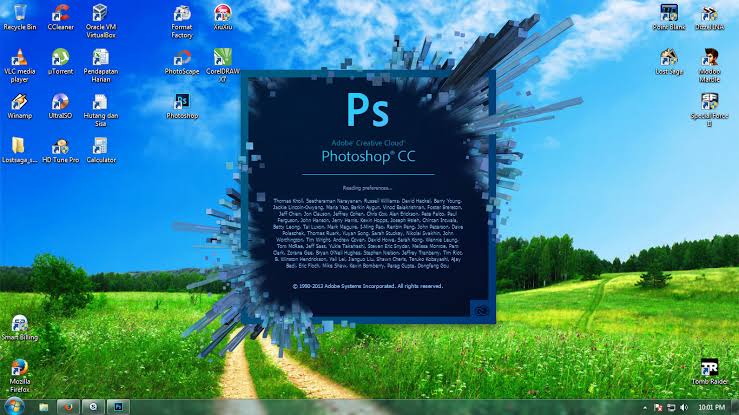Click the Modoo Marble desktop icon
The image size is (739, 415).
(x=709, y=65)
